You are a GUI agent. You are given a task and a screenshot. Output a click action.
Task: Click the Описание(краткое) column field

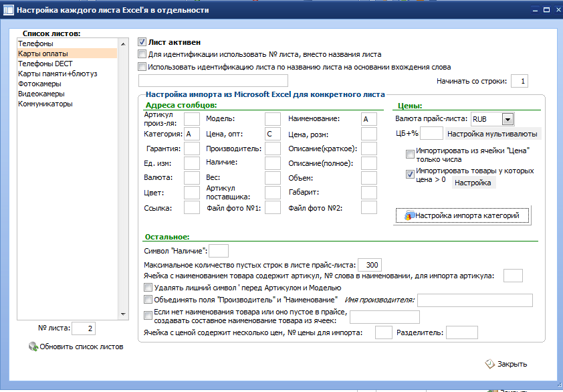tap(368, 149)
